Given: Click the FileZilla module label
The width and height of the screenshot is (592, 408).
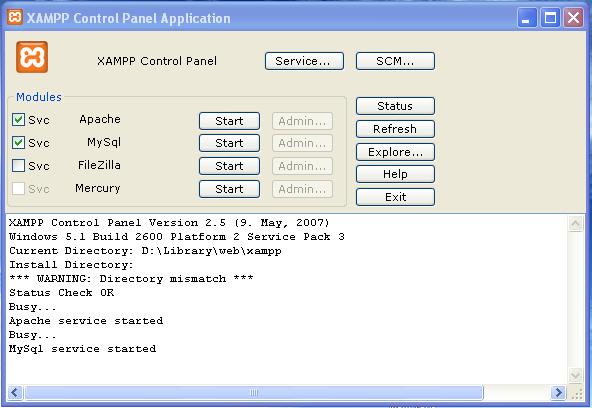Looking at the screenshot, I should coord(99,165).
